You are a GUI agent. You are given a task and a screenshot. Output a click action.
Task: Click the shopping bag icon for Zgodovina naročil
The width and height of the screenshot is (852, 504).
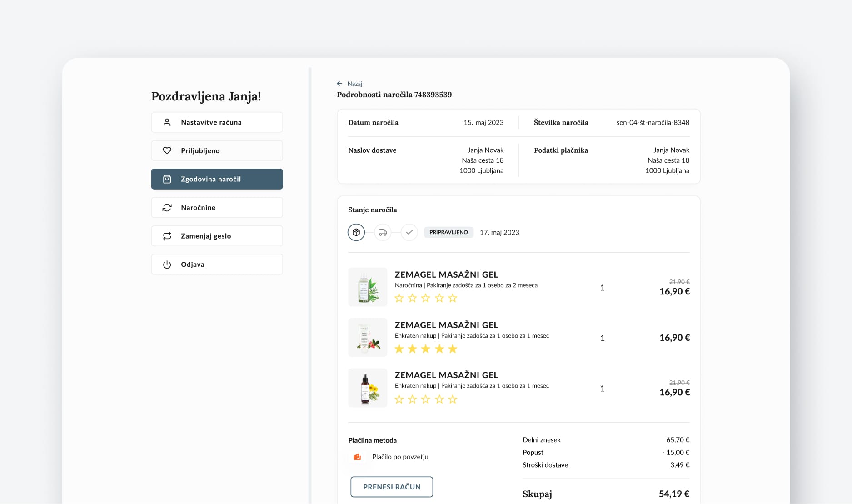(167, 179)
